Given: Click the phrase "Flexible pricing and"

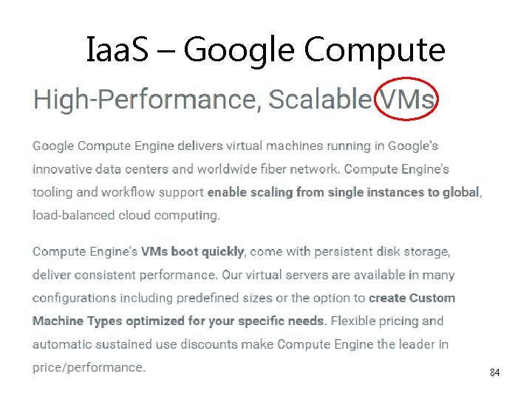Looking at the screenshot, I should [387, 321].
